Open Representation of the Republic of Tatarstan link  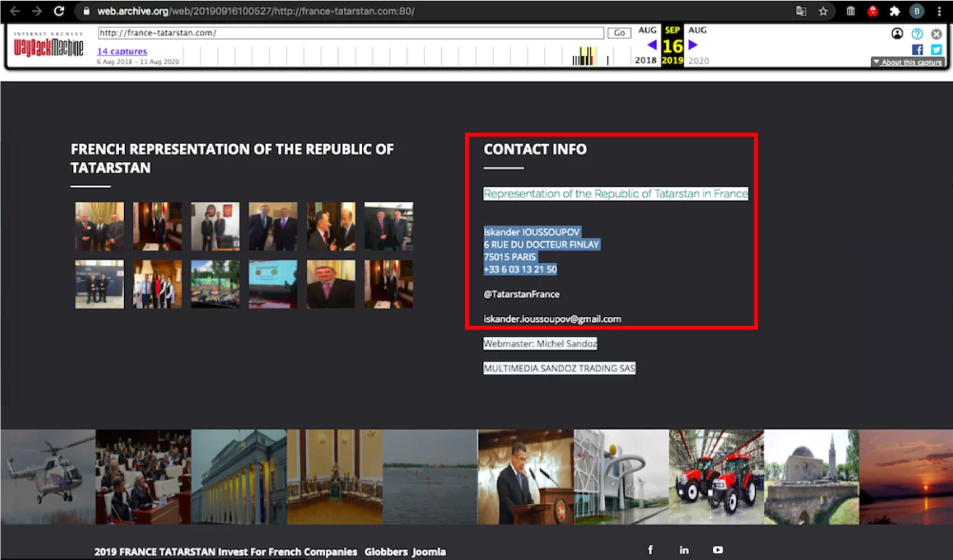pos(616,193)
